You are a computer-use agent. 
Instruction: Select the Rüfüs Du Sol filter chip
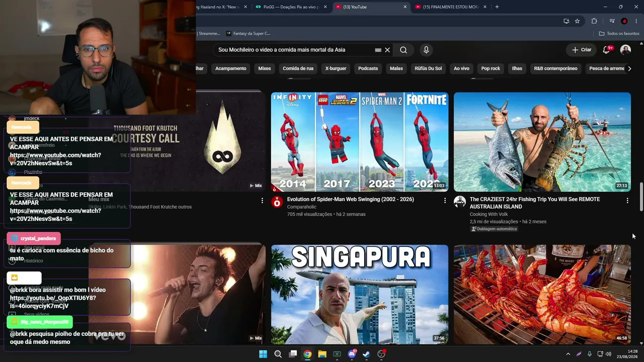tap(428, 68)
